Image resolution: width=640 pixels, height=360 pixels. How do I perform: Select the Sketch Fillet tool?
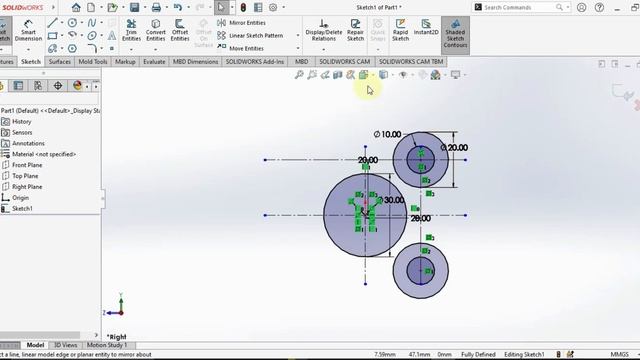coord(92,49)
